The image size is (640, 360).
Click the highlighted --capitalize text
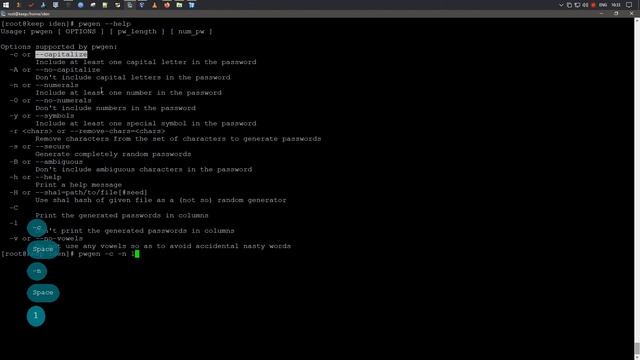point(61,54)
